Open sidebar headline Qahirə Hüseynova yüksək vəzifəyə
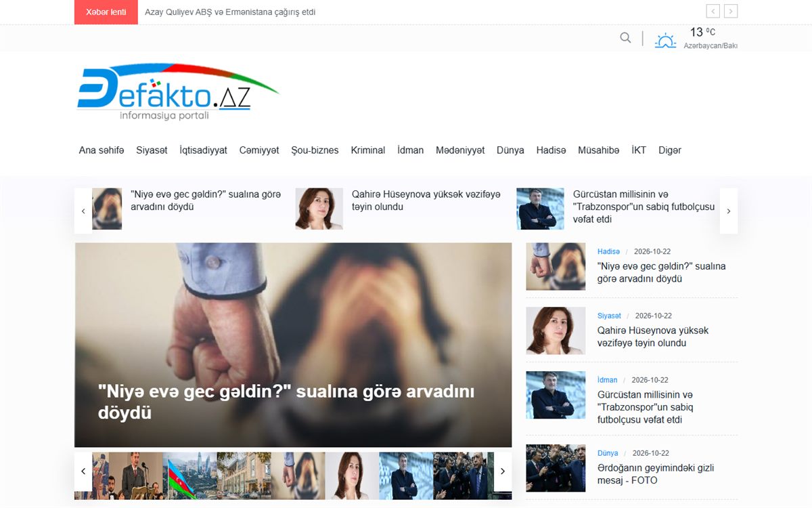 tap(653, 337)
